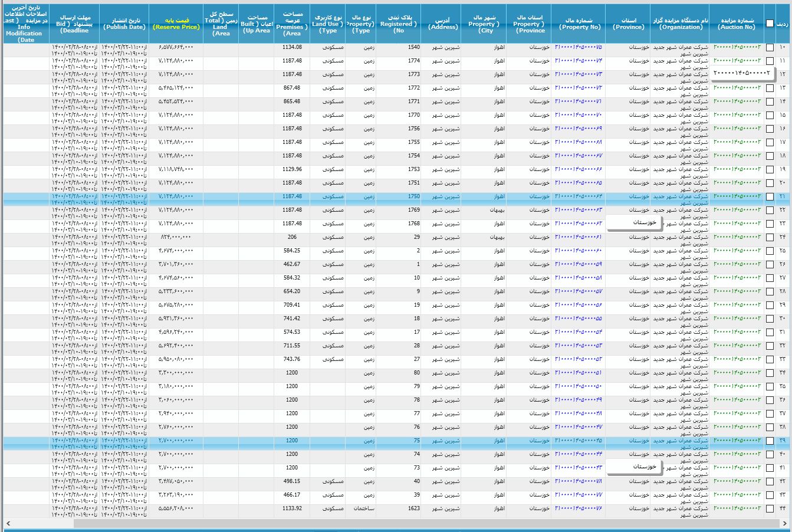Viewport: 792px width, 532px height.
Task: Click premises area cell '574.53'
Action: point(292,332)
